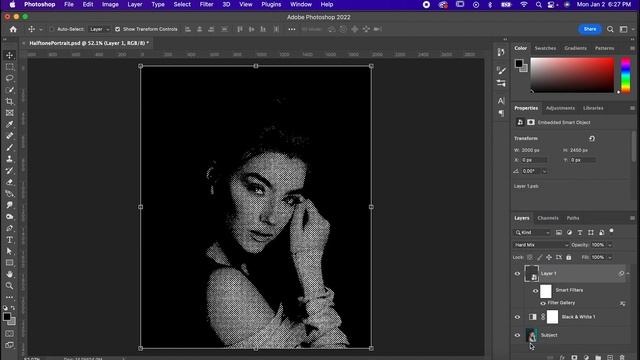This screenshot has width=640, height=360.
Task: Pick a color in the Color field
Action: [x=572, y=75]
